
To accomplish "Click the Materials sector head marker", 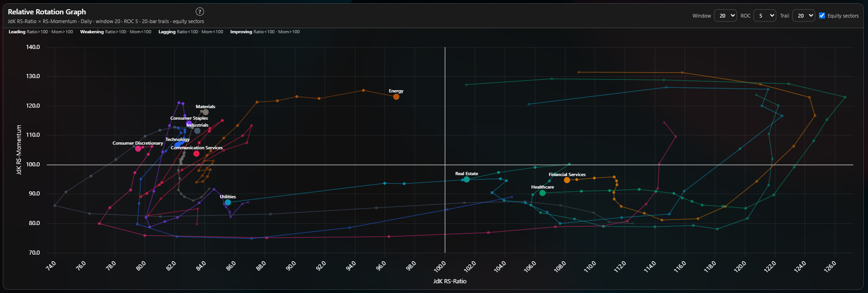I will click(x=205, y=112).
